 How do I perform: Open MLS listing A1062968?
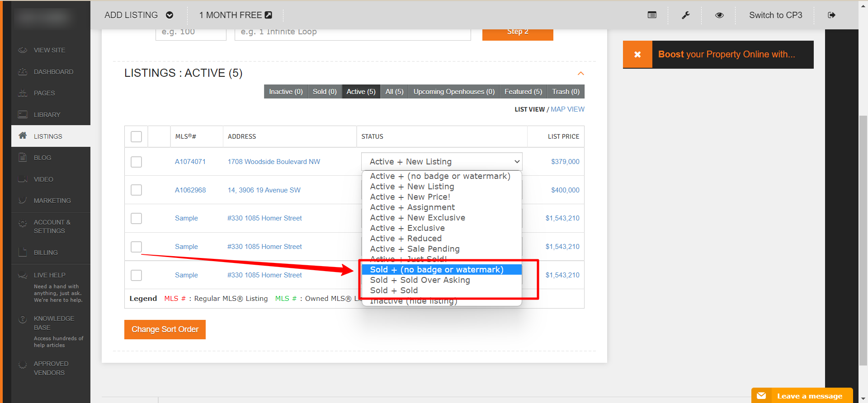tap(190, 190)
